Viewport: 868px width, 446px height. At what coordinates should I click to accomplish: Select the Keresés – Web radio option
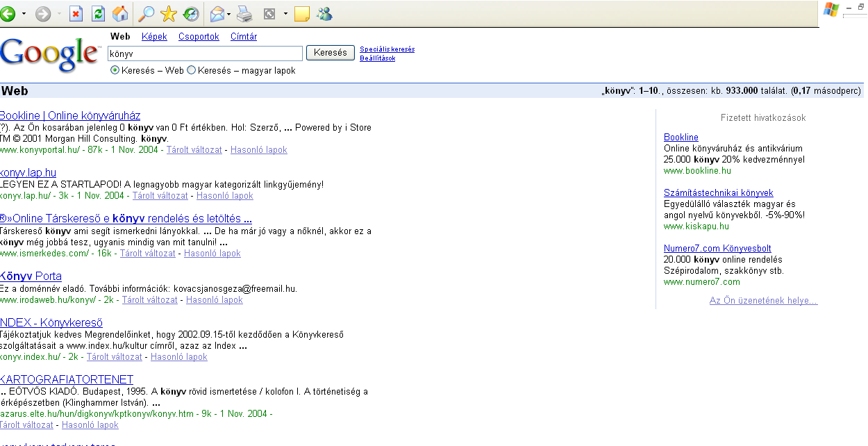tap(115, 70)
